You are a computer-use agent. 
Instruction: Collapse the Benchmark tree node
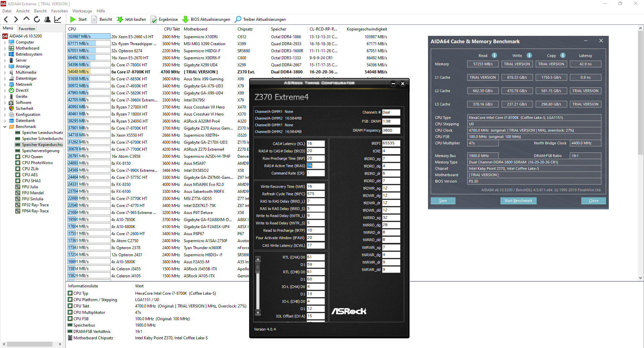point(5,127)
